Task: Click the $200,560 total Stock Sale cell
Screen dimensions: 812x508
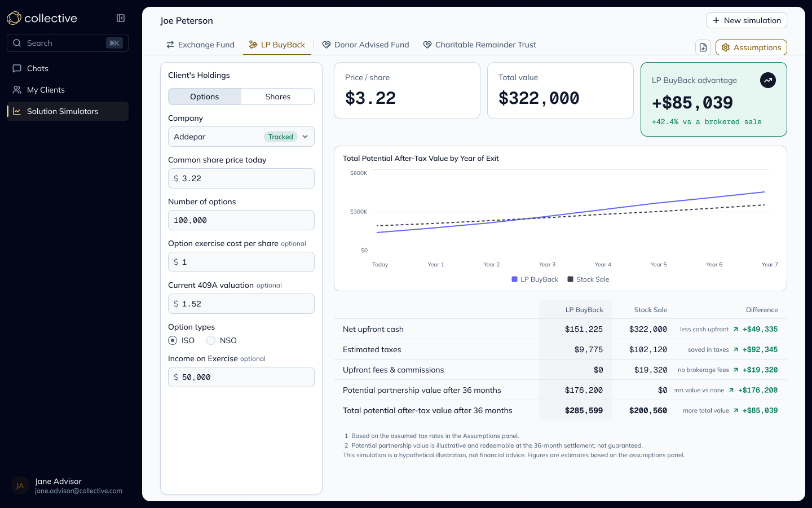Action: pyautogui.click(x=648, y=410)
